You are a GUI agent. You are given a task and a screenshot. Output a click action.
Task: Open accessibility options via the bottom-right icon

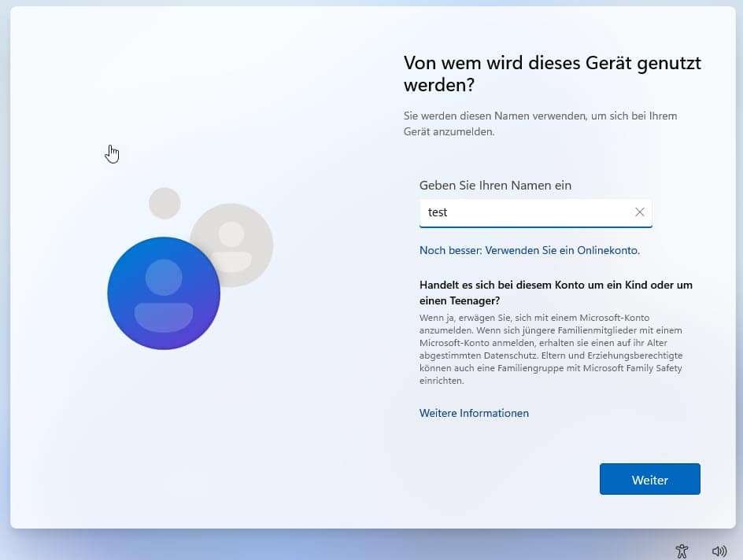(682, 551)
